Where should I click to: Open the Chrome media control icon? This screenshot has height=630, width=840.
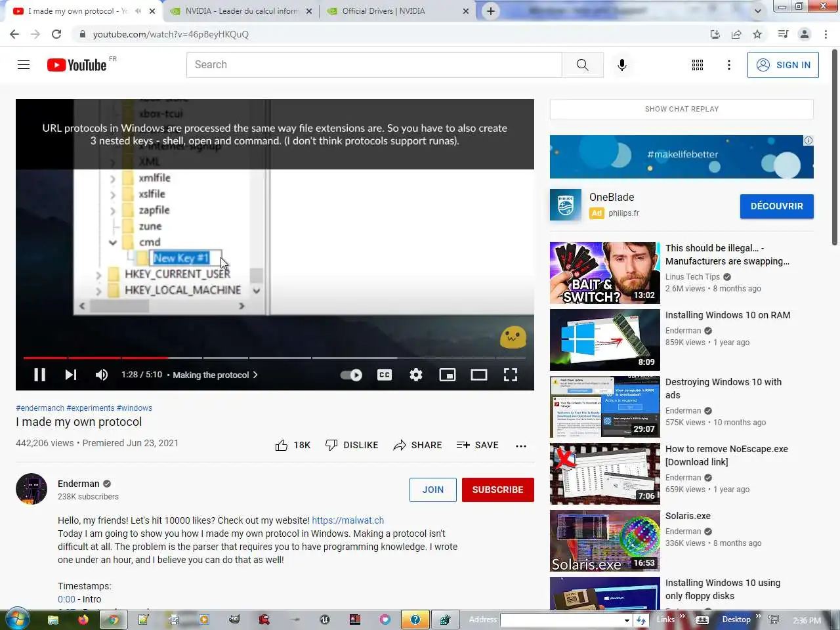click(783, 34)
